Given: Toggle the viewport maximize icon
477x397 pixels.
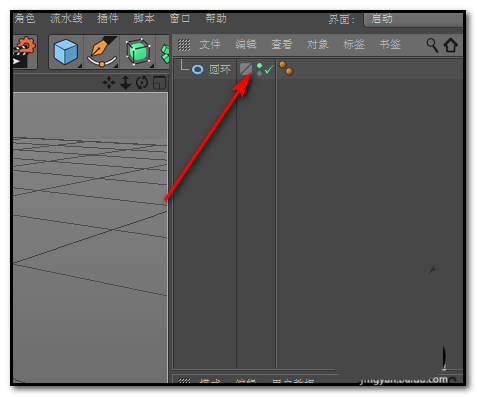Looking at the screenshot, I should pos(159,83).
